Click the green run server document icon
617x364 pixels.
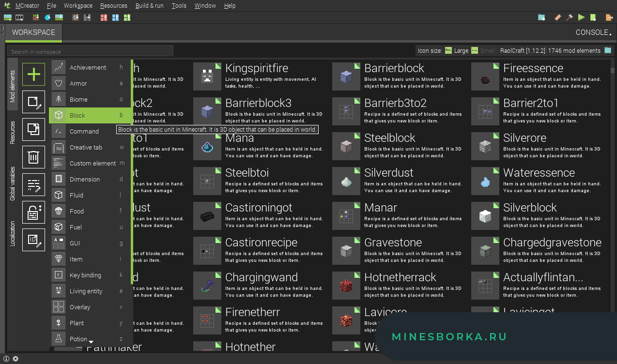[x=593, y=17]
